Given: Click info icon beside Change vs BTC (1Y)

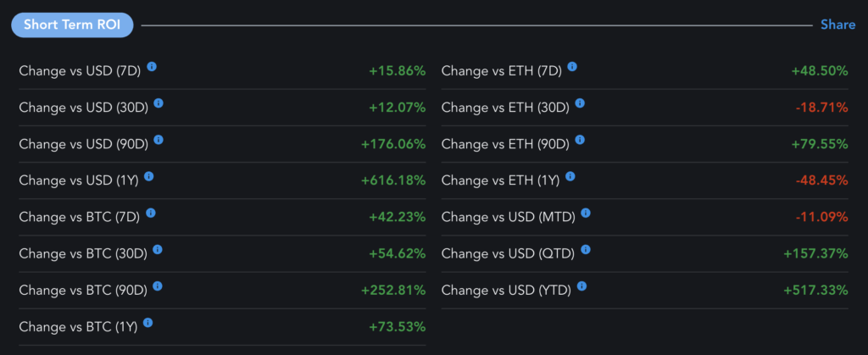Looking at the screenshot, I should 148,323.
